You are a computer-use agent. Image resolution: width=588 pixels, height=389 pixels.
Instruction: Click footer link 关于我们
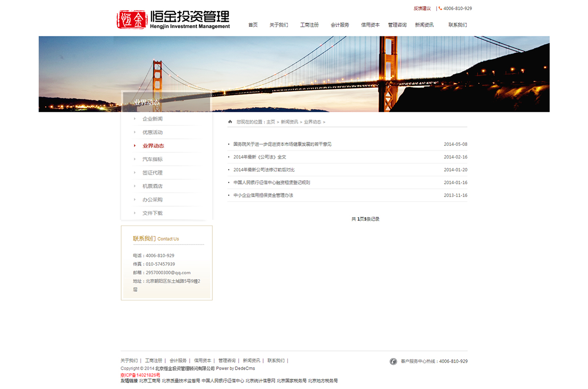coord(129,361)
